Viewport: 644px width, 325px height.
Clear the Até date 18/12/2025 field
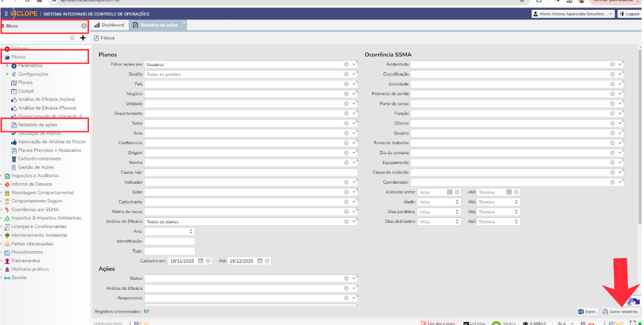coord(268,261)
